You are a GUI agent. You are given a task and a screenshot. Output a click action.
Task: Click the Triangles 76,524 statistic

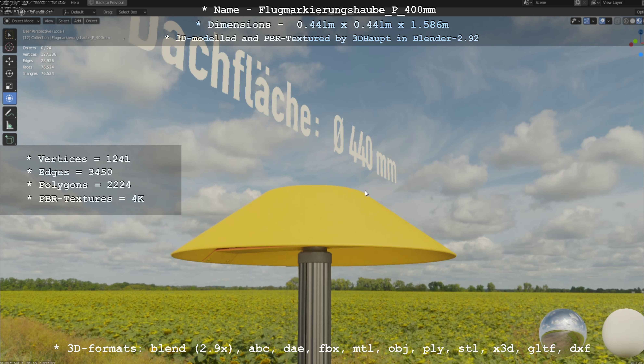point(38,73)
